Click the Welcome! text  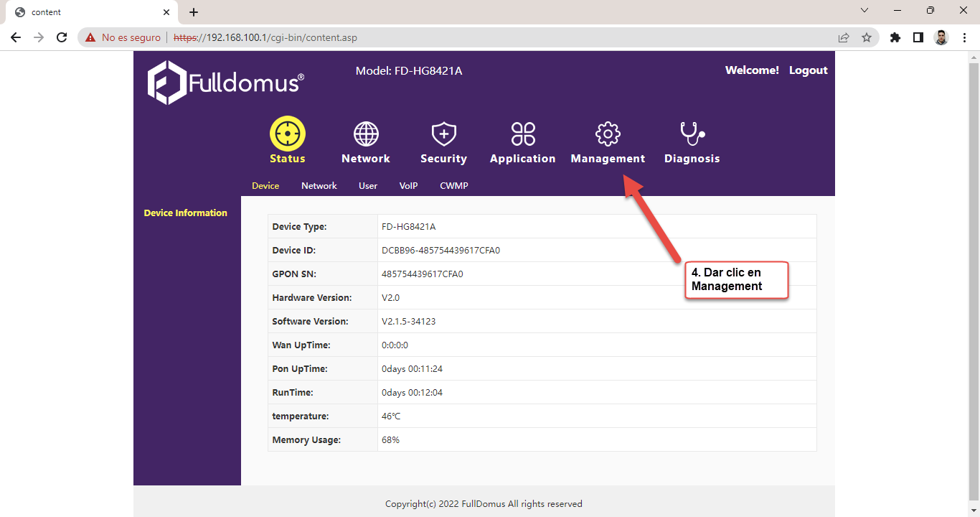(x=752, y=70)
